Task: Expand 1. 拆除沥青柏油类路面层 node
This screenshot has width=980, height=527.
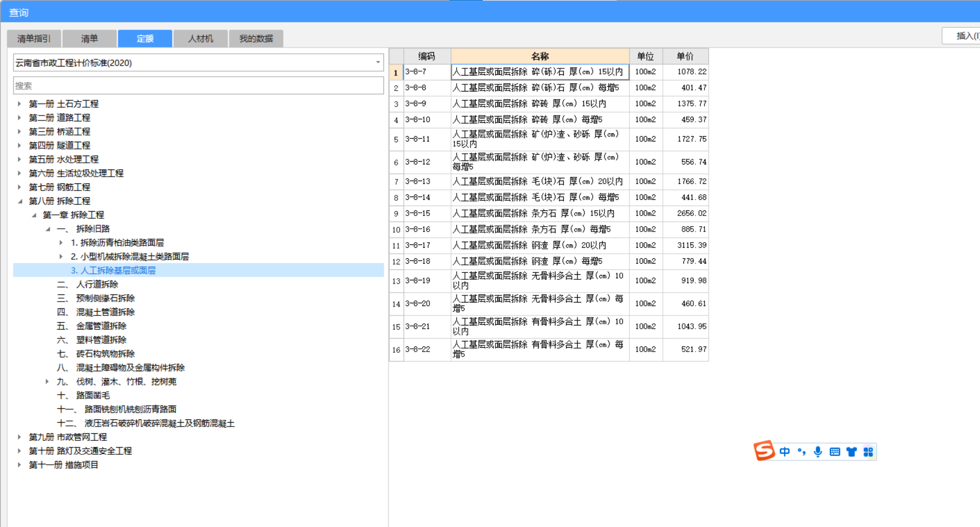Action: tap(61, 243)
